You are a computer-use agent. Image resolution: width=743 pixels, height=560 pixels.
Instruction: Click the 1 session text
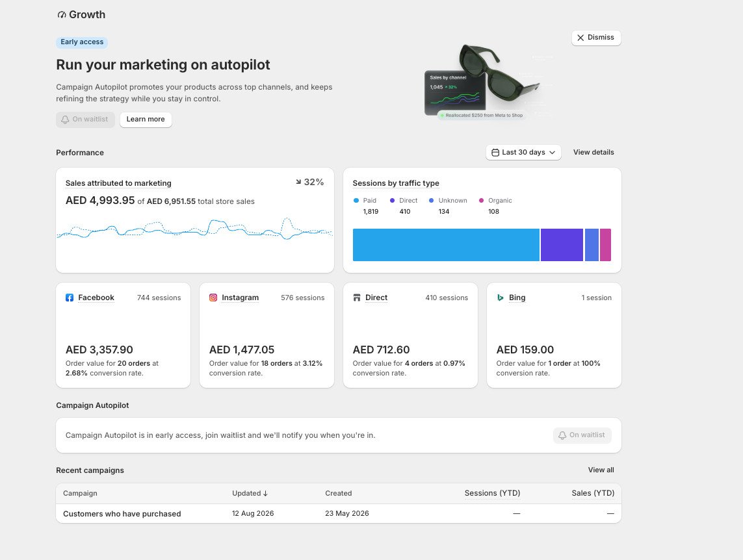coord(597,298)
